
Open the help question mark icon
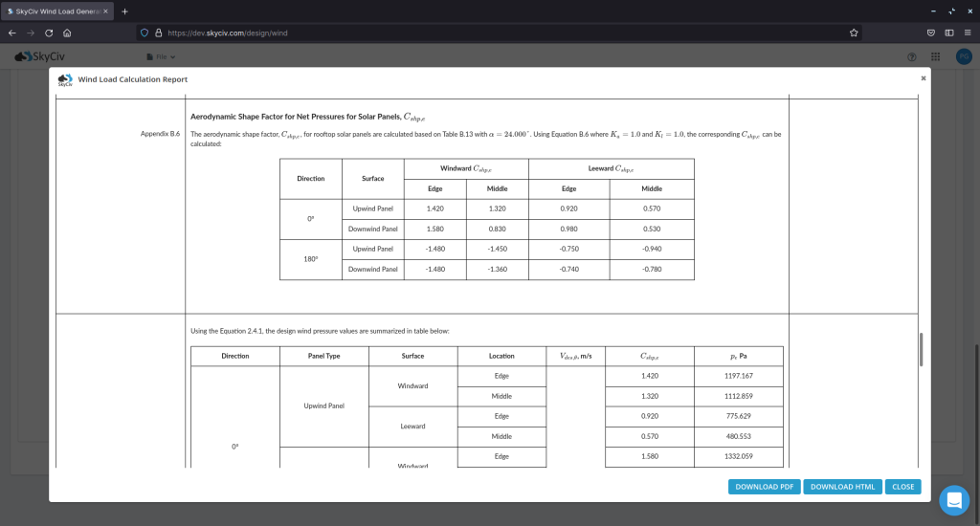pyautogui.click(x=911, y=57)
